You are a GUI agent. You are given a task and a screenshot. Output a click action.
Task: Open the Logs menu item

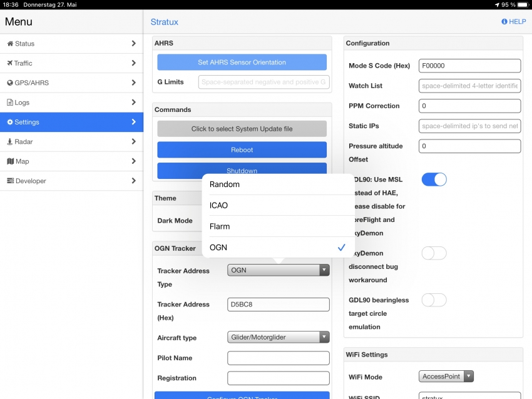[71, 103]
